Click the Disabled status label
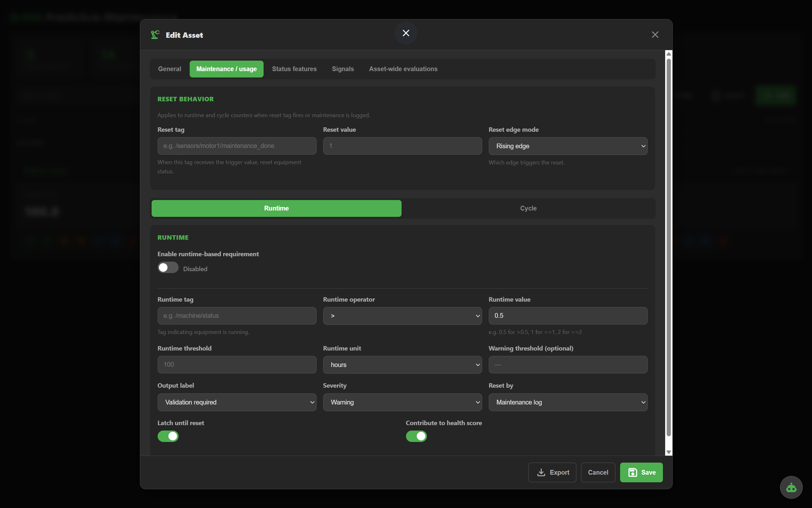 click(x=195, y=269)
